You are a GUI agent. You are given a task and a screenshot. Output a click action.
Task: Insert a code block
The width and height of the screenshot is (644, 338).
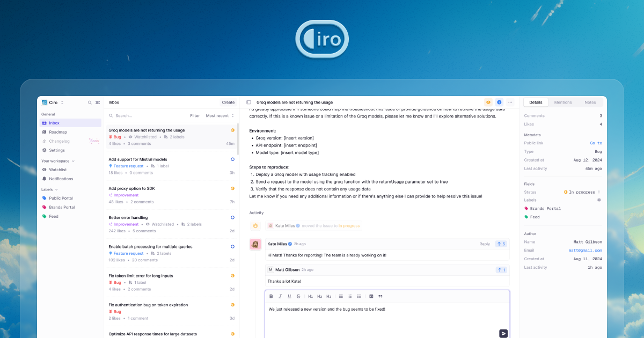tap(371, 296)
